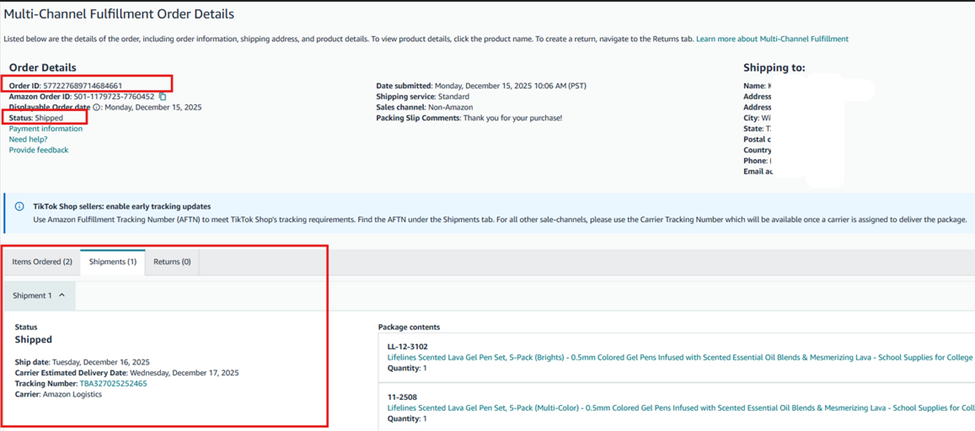Open the Brights Lava Gel Pen Set product link

(680, 356)
